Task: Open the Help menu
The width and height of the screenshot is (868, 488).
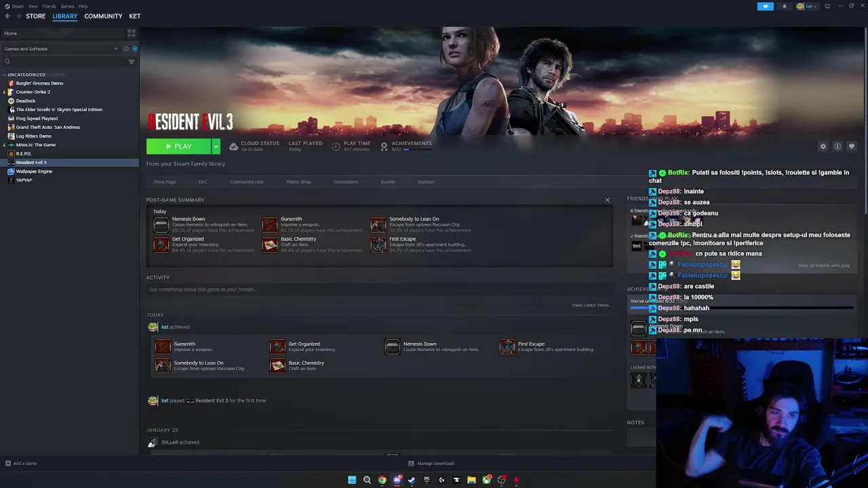Action: [83, 6]
